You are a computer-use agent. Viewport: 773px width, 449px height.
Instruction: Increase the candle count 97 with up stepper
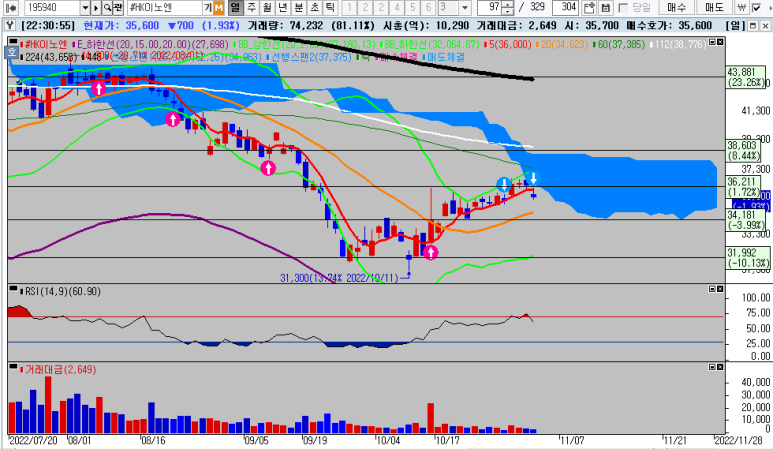508,4
